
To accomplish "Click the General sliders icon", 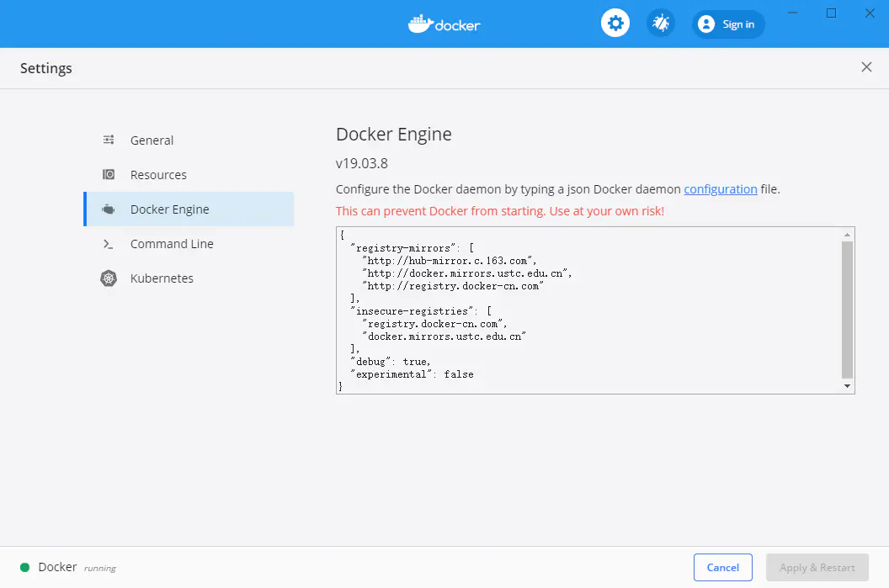I will click(x=109, y=140).
